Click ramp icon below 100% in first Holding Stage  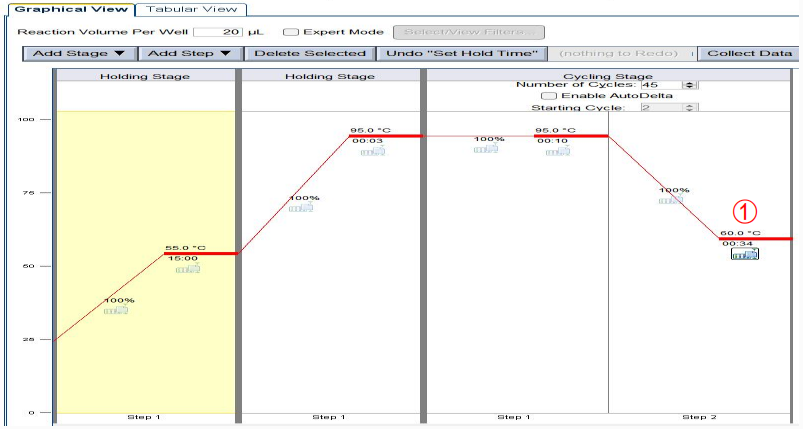118,311
